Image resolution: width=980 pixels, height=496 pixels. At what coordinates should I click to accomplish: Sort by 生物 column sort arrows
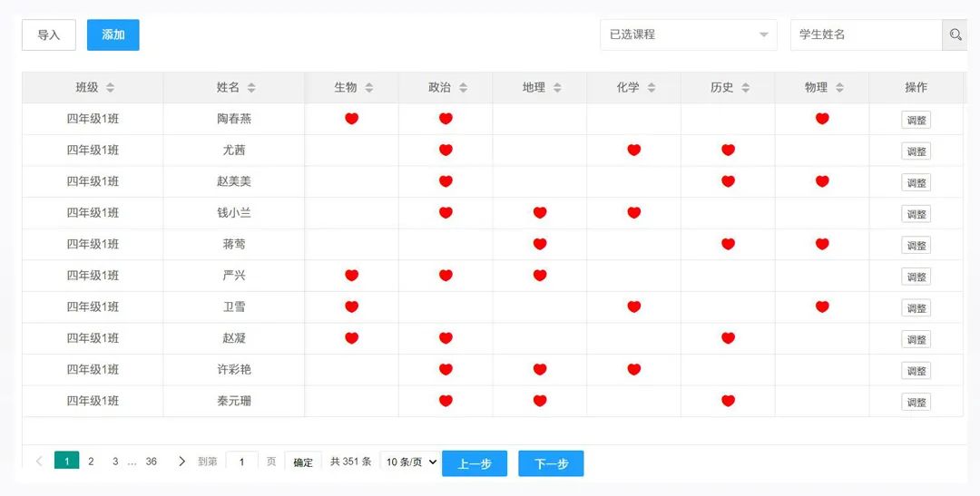[369, 87]
